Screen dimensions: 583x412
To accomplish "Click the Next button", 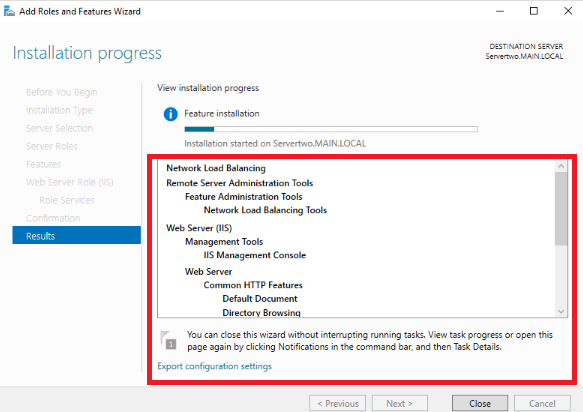I will (x=400, y=403).
